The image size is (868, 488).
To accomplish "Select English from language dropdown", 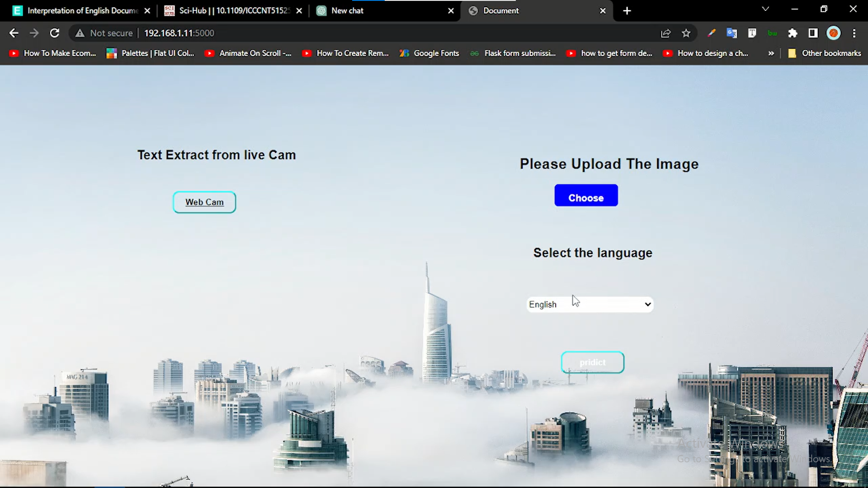I will [590, 304].
